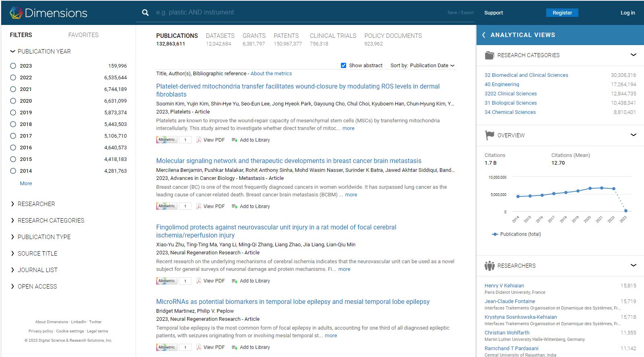The height and width of the screenshot is (357, 644).
Task: Click Add to Library icon for Platelet-derived article
Action: point(235,140)
